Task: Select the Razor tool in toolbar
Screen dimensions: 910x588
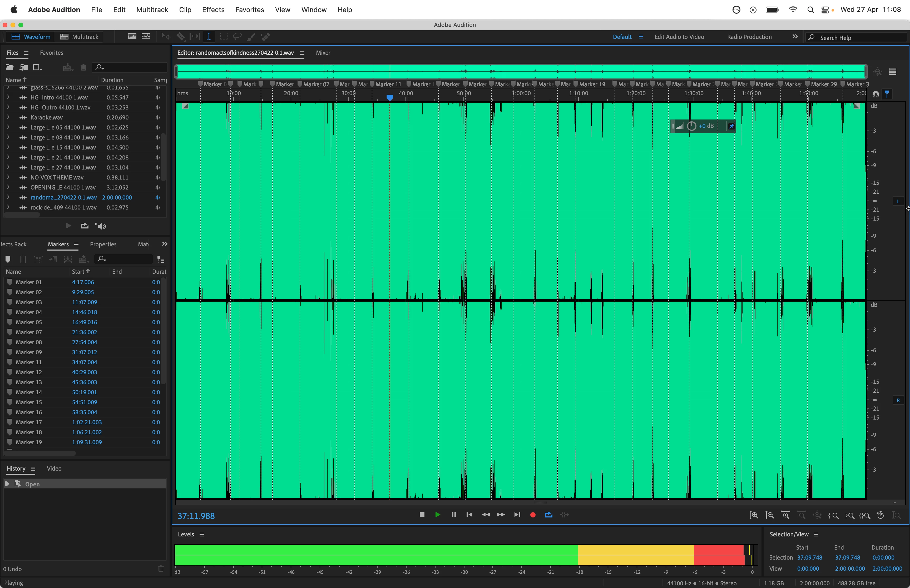Action: pos(181,37)
